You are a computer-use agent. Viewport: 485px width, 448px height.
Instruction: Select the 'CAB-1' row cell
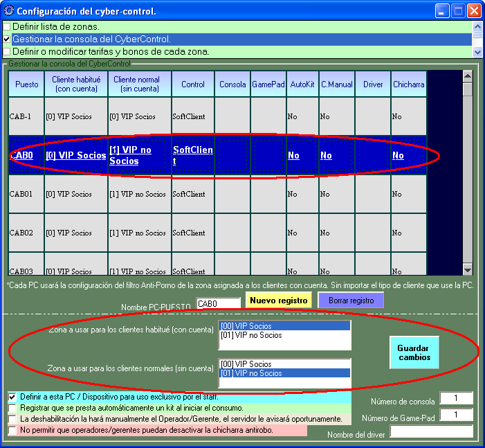[26, 116]
